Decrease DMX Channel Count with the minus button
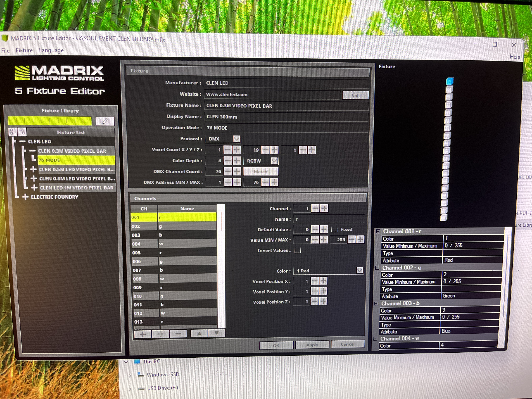This screenshot has height=399, width=532. point(228,172)
